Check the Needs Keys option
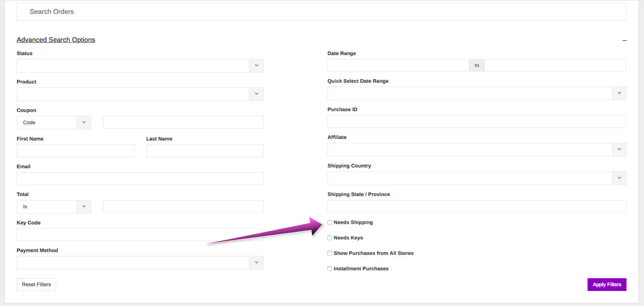Screen dimensions: 644x306 330,238
